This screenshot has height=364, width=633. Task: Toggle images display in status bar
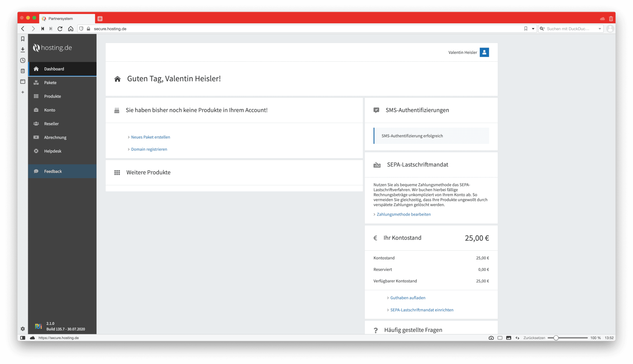[x=508, y=338]
